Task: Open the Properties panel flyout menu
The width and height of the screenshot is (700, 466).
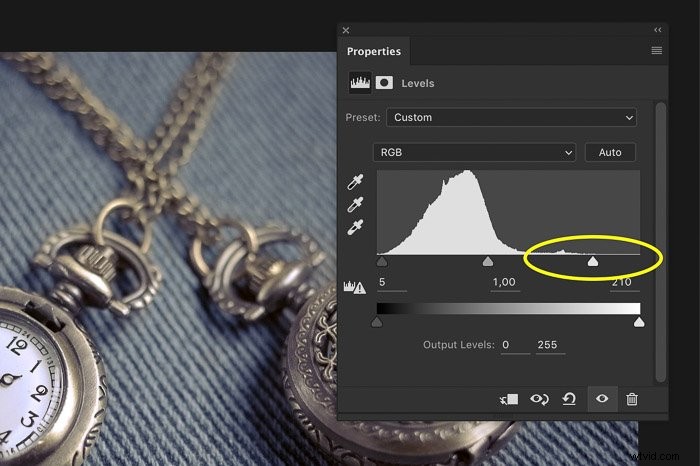Action: (656, 50)
